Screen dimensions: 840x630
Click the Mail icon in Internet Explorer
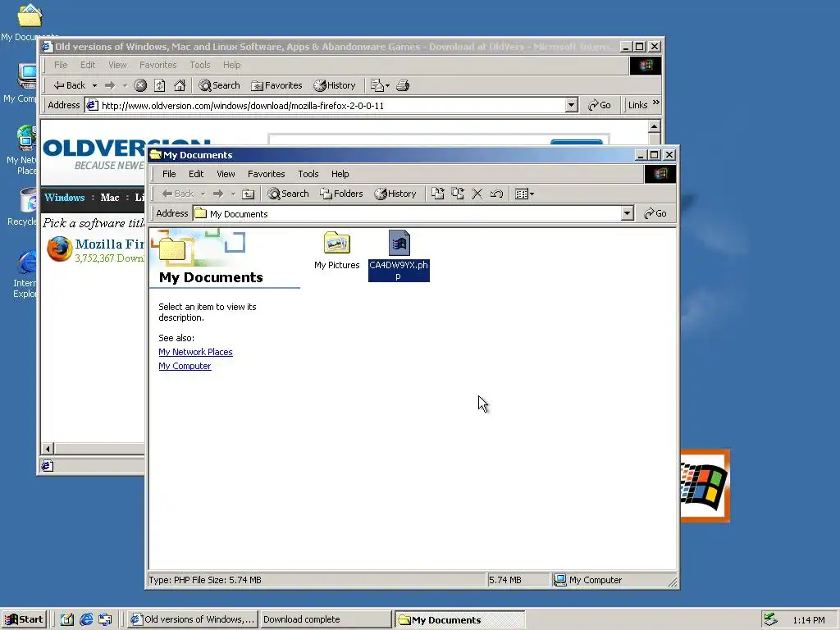(x=380, y=85)
